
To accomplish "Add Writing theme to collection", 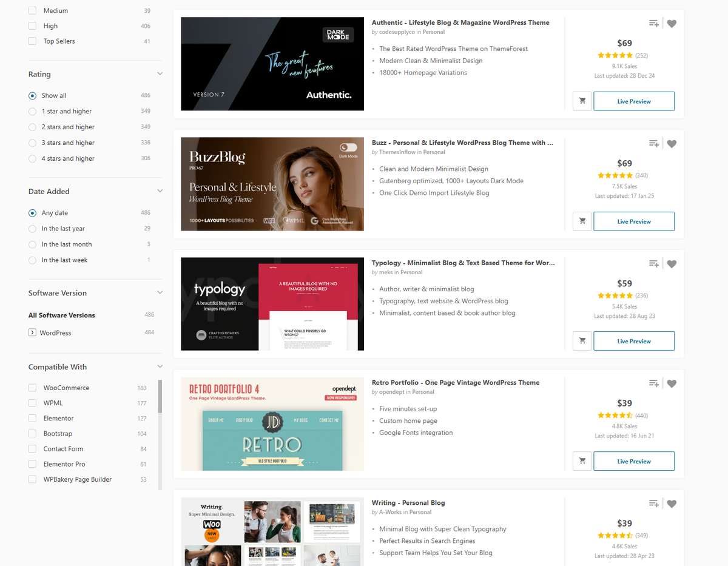I will 653,504.
